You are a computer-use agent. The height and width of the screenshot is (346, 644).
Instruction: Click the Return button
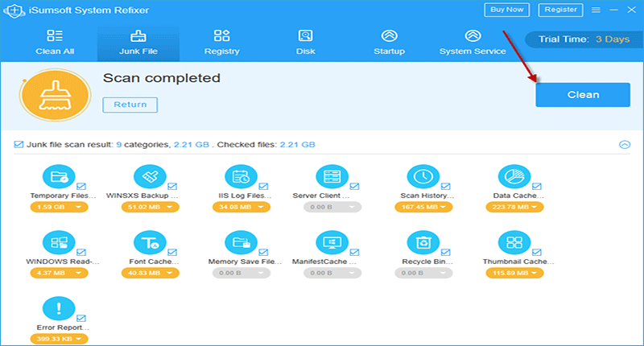130,105
